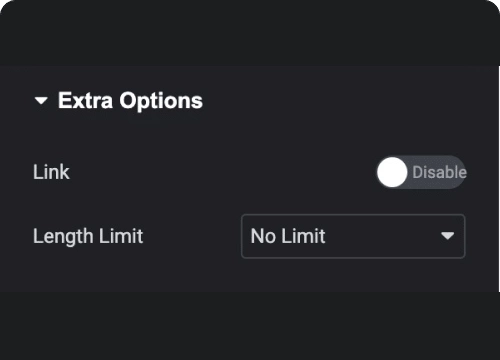Click the Link option label
This screenshot has height=360, width=500.
click(51, 172)
